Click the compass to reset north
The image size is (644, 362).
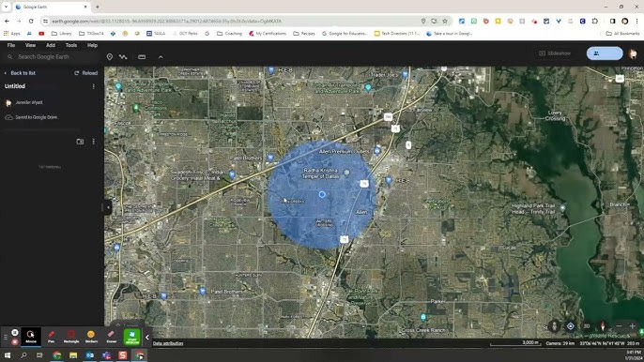tap(603, 326)
